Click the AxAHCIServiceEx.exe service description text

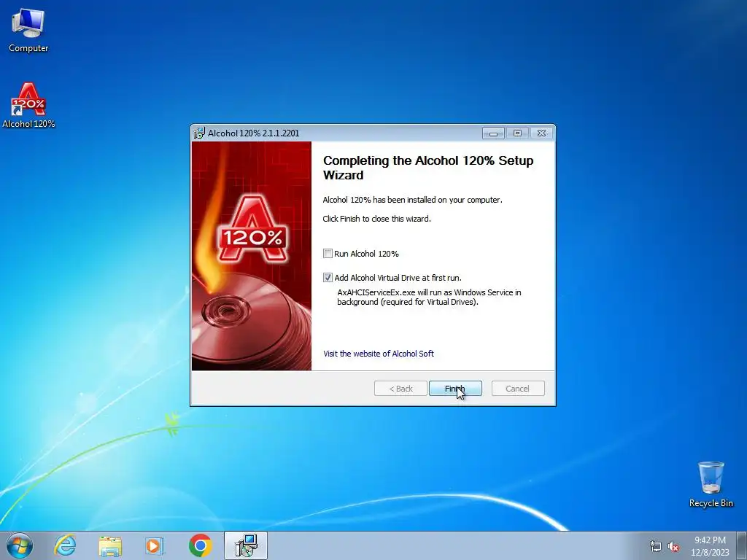[429, 297]
